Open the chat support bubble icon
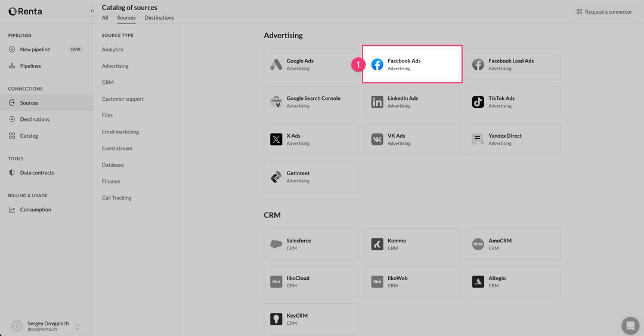 pos(630,326)
